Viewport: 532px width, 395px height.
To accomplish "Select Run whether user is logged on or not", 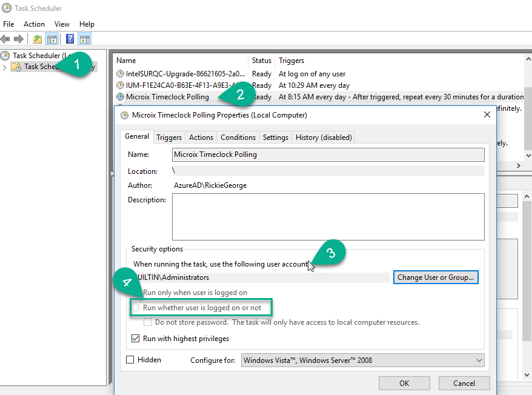I will [136, 308].
